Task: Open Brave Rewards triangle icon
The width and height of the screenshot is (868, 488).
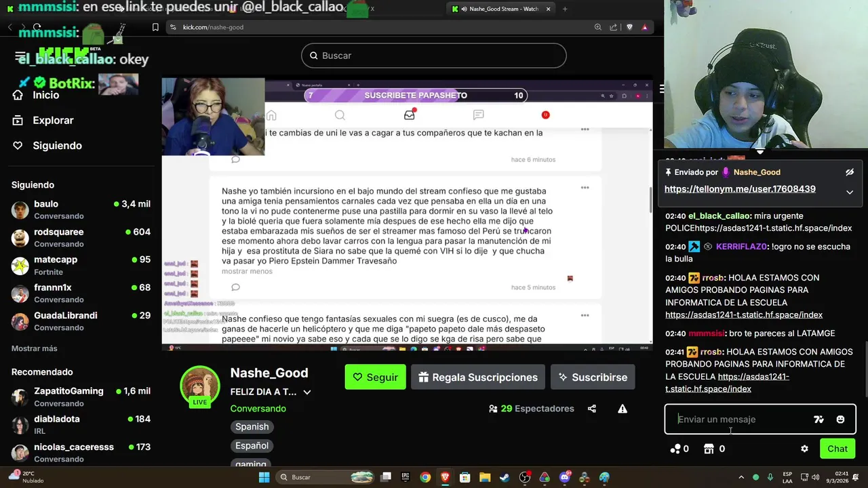Action: [x=645, y=27]
